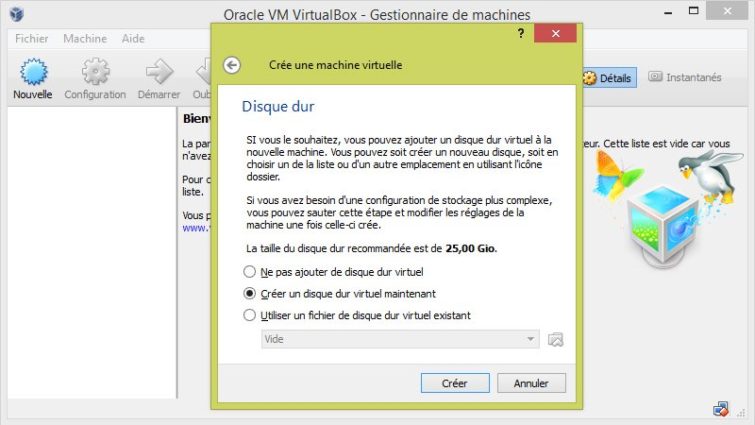Click the Démarrer arrow icon
The image size is (755, 425).
159,72
